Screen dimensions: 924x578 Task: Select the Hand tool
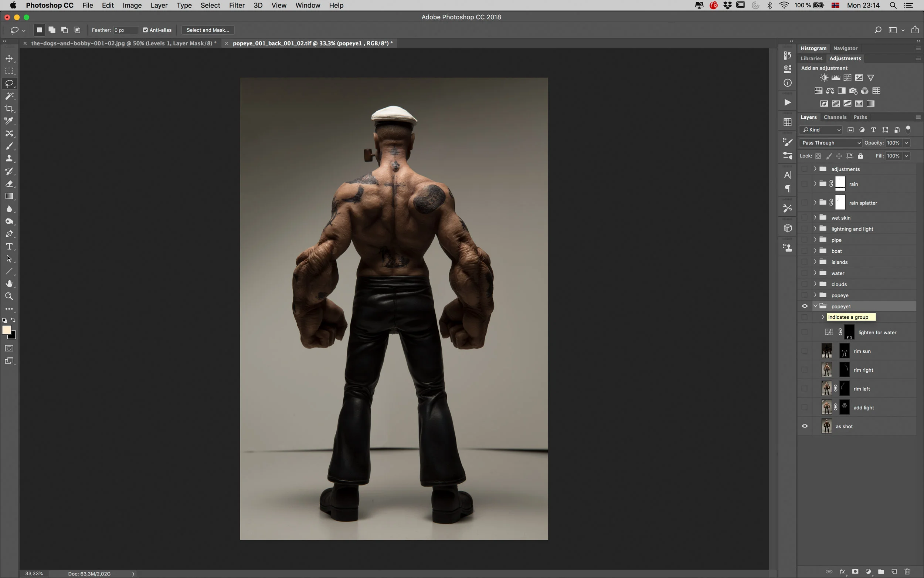[x=9, y=284]
